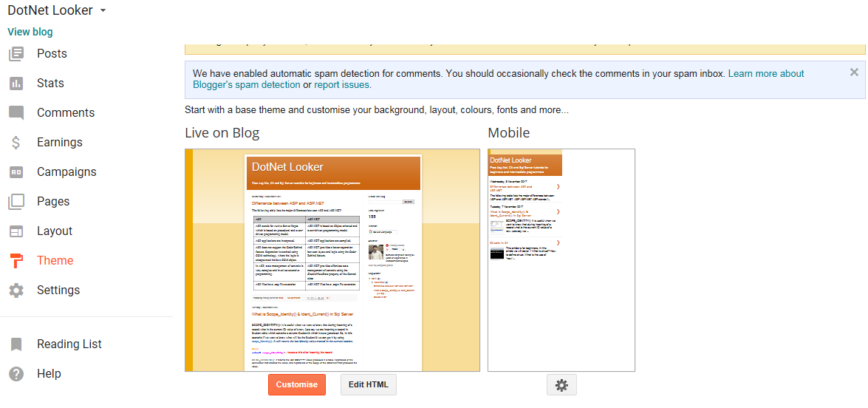868x408 pixels.
Task: Select Earnings menu item
Action: point(60,142)
